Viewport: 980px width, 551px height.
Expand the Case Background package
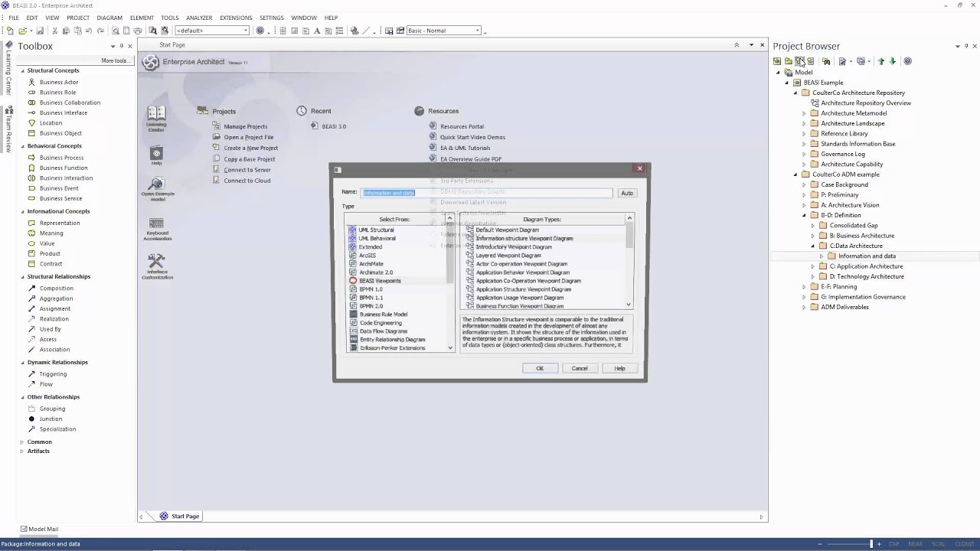[x=804, y=184]
